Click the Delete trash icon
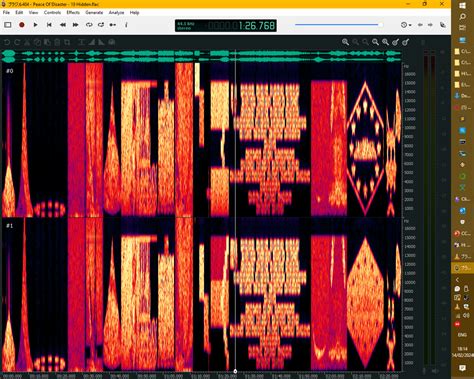The height and width of the screenshot is (379, 474). point(57,42)
